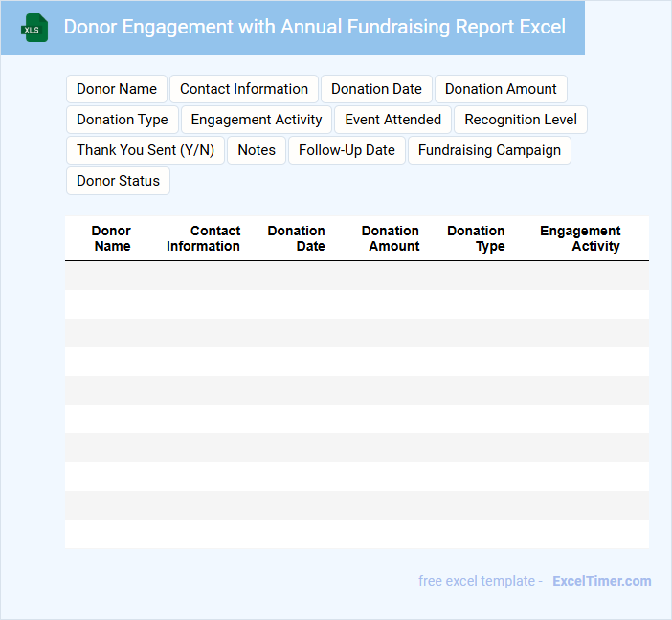Viewport: 672px width, 620px height.
Task: Click the Donation Type tag
Action: point(123,120)
